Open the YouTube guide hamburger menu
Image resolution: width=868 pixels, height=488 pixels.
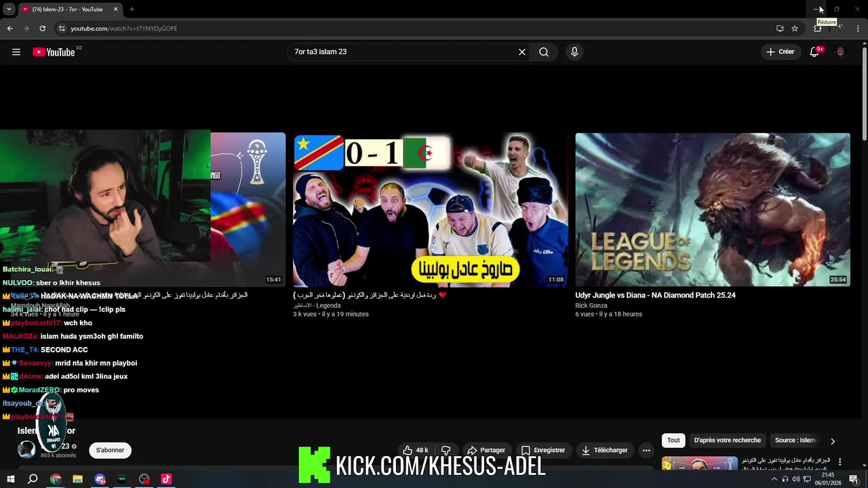click(x=16, y=52)
